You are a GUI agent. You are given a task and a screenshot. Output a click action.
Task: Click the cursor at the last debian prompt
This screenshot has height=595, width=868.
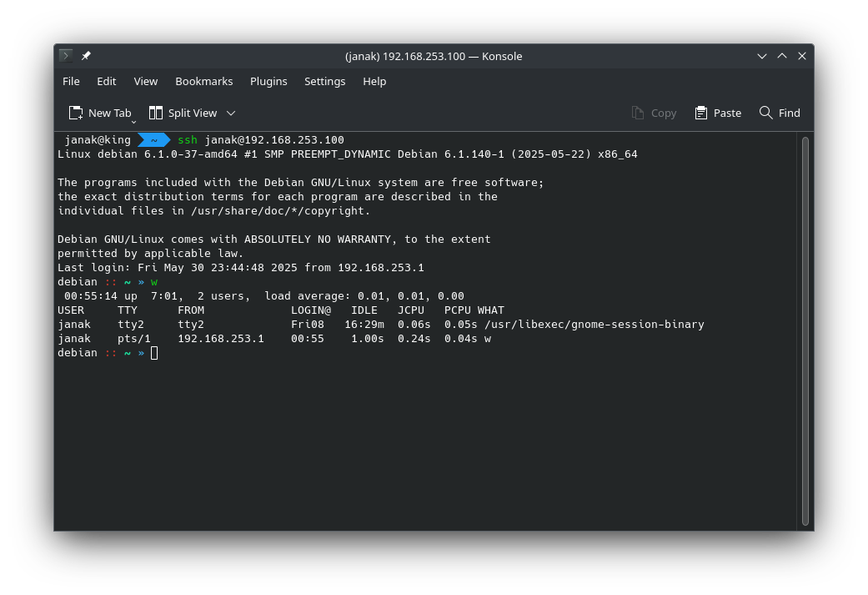(x=154, y=353)
